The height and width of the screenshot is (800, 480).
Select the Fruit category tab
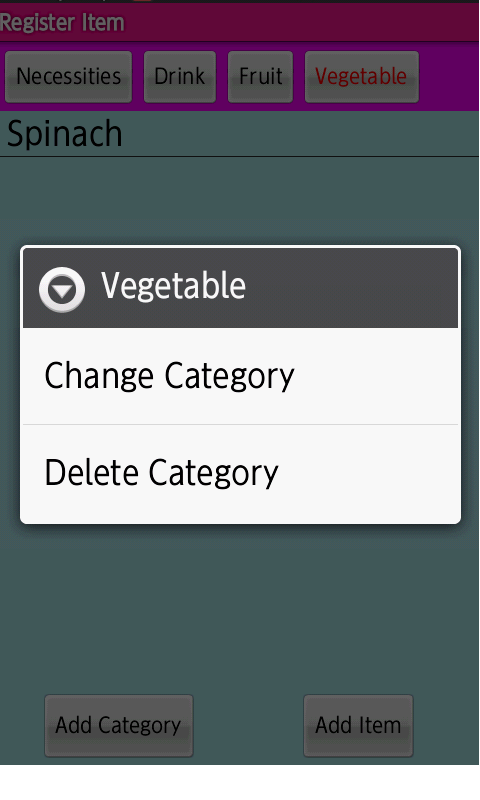click(x=260, y=77)
